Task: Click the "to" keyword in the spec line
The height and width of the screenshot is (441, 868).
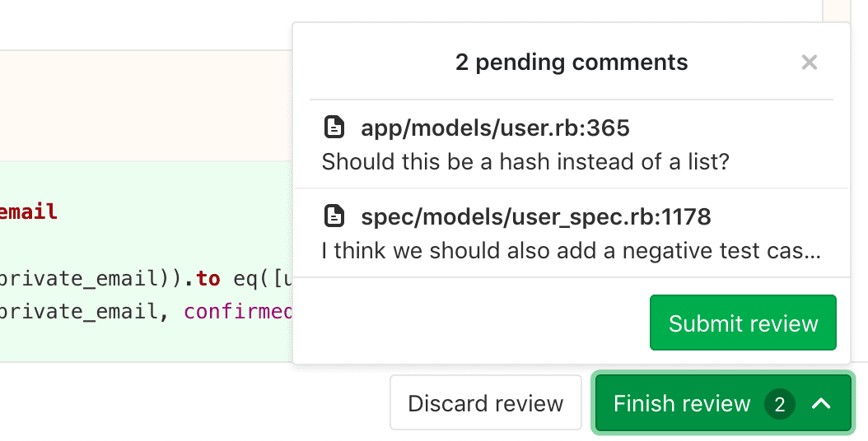Action: 208,279
